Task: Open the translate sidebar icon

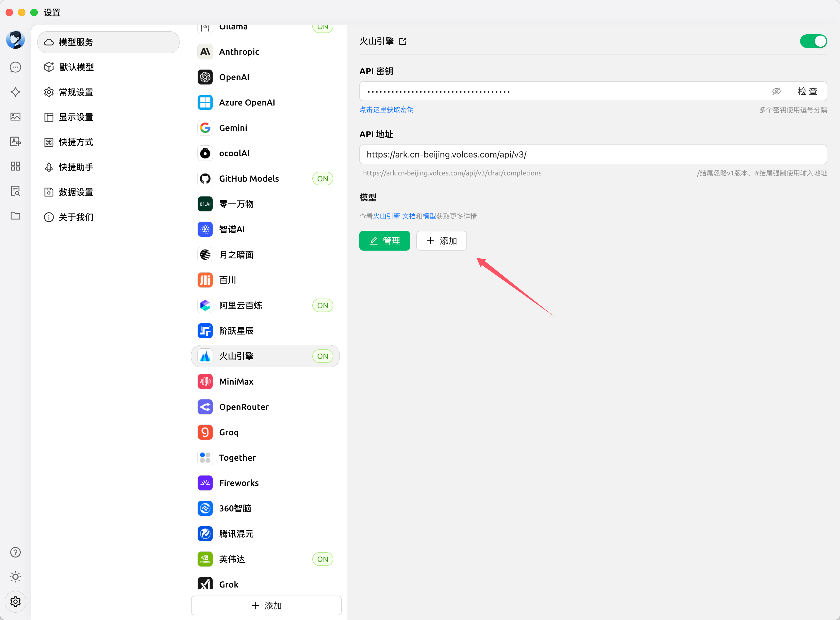Action: pyautogui.click(x=15, y=141)
